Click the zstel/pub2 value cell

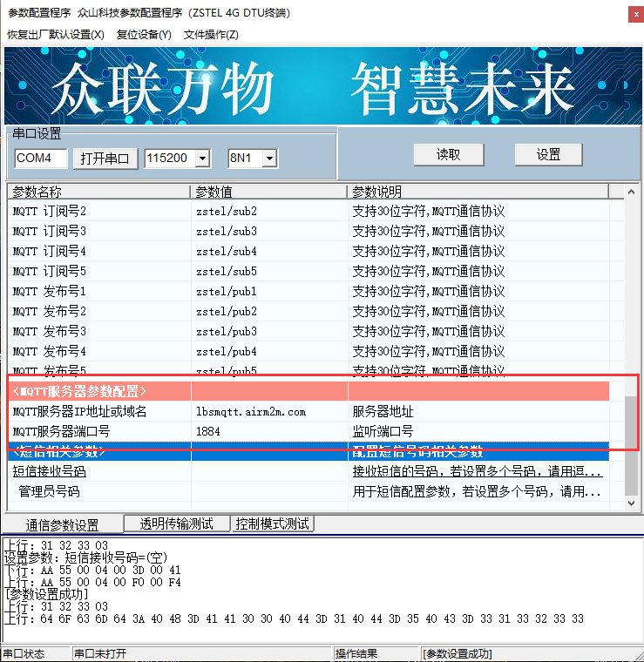click(269, 311)
